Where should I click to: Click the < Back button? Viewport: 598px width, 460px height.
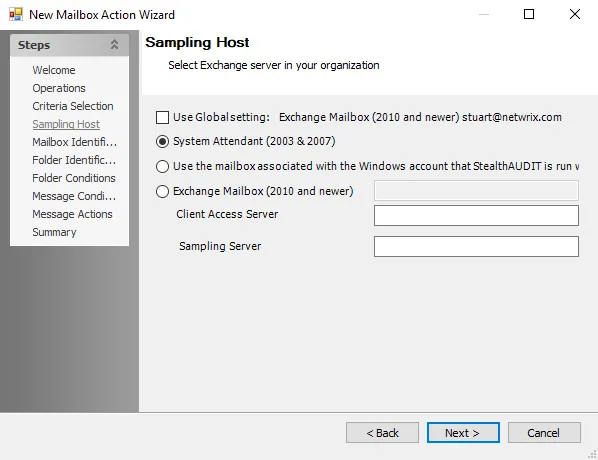click(x=382, y=433)
